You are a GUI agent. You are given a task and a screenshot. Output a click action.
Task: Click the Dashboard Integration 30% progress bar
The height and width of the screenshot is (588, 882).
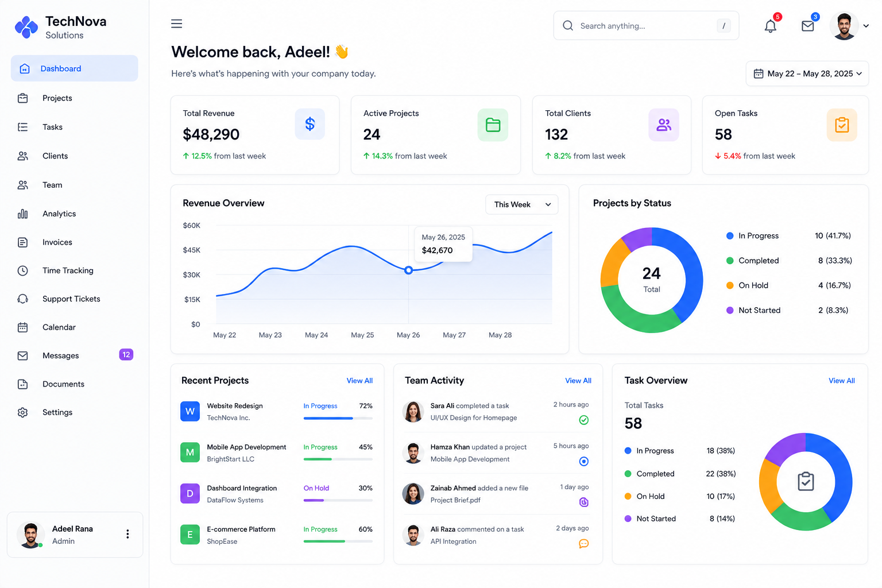[338, 501]
